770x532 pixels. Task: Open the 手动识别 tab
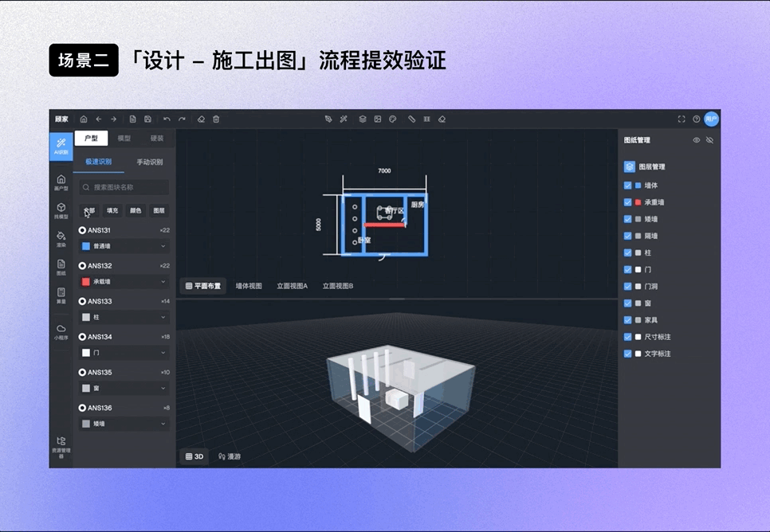point(150,162)
